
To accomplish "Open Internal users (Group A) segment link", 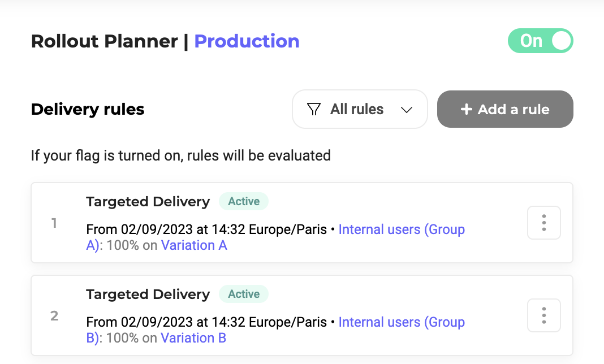I will (x=401, y=229).
